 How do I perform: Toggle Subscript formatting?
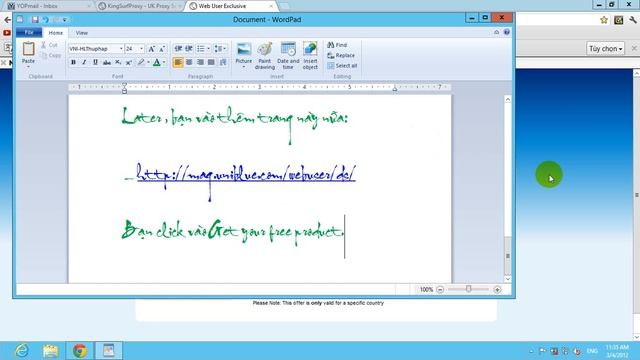click(118, 62)
